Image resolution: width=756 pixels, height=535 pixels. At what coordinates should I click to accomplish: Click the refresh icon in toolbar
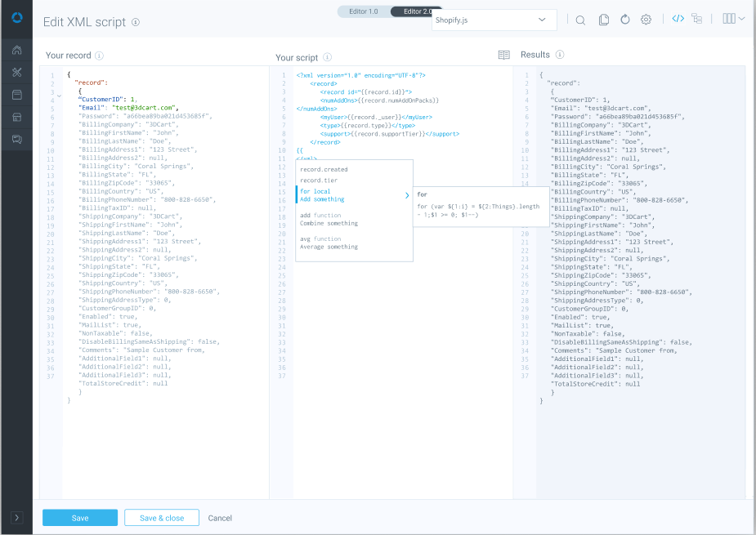point(625,20)
